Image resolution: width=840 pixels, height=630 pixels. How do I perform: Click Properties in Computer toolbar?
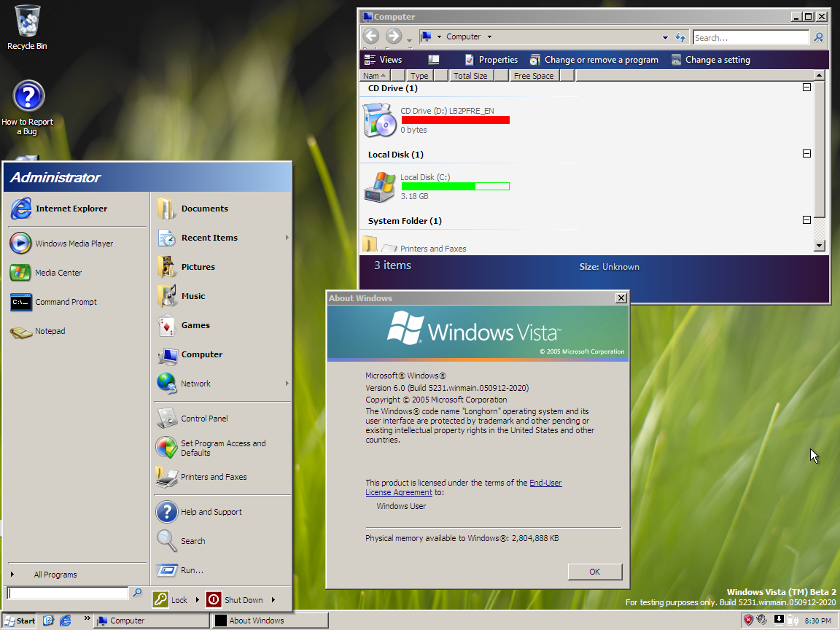pos(491,60)
